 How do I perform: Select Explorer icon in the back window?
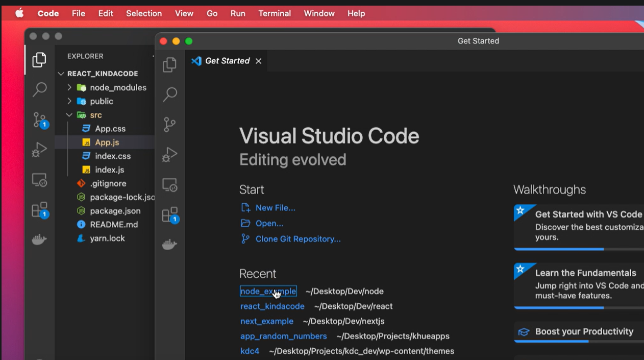(x=39, y=60)
